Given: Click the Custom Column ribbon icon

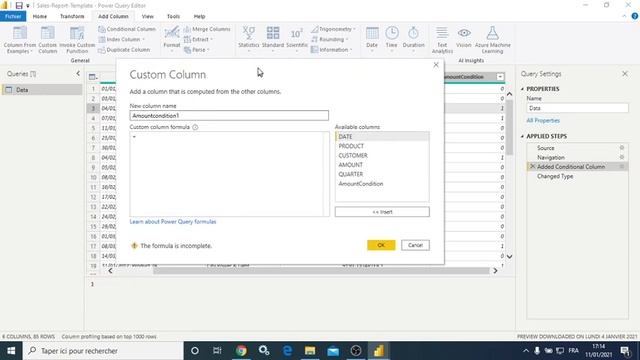Looking at the screenshot, I should [x=47, y=39].
